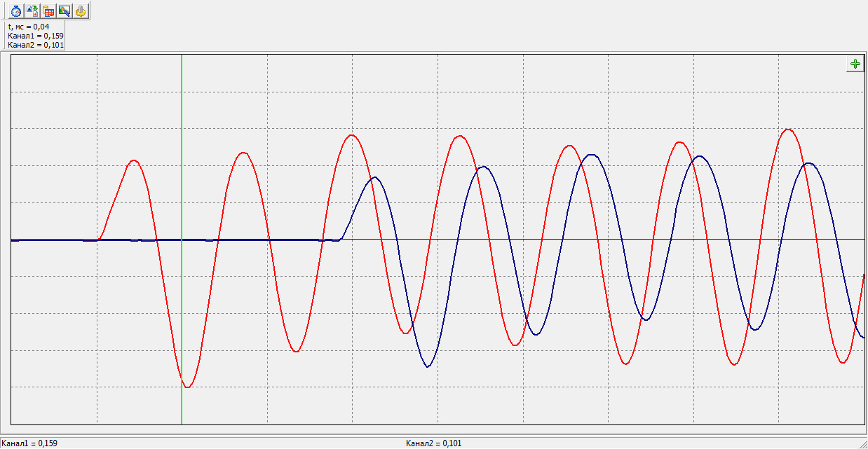Click Канал2 = 0,101 in top readout panel
This screenshot has width=868, height=449.
pyautogui.click(x=35, y=45)
